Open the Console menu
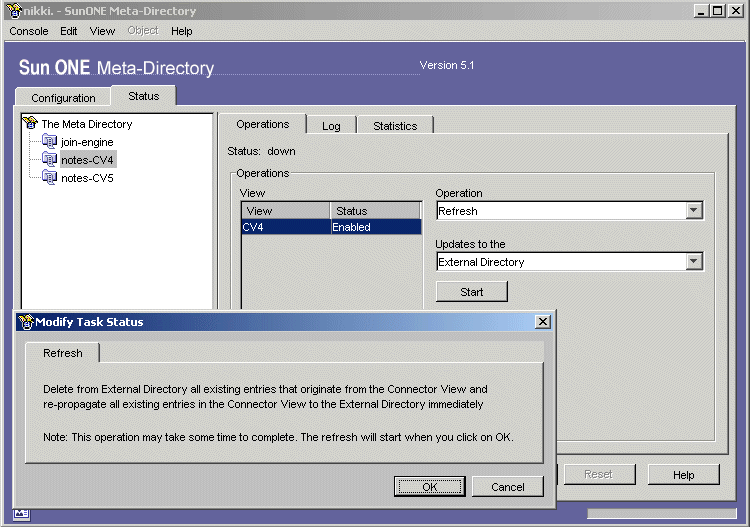This screenshot has width=751, height=527. click(29, 31)
